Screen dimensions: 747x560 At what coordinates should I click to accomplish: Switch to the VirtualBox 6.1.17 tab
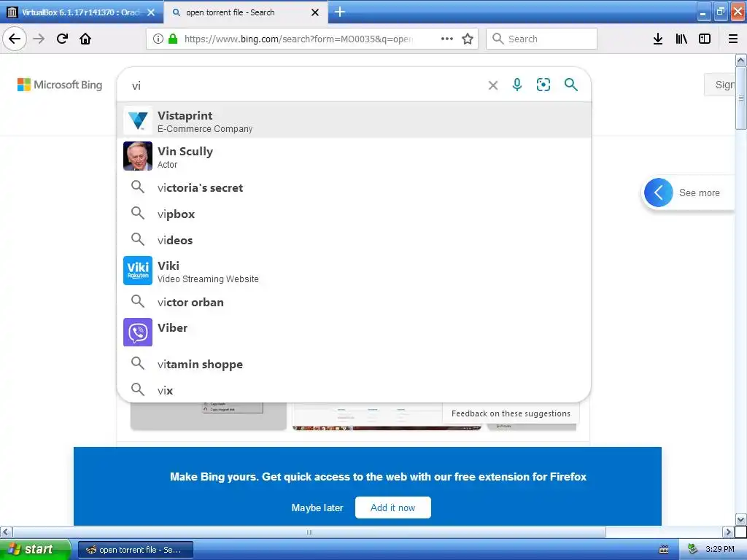[82, 12]
